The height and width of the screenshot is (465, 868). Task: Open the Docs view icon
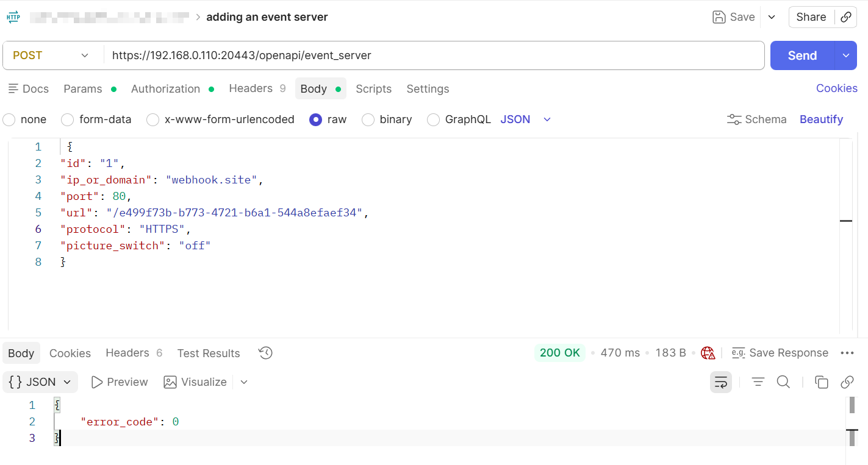coord(13,89)
